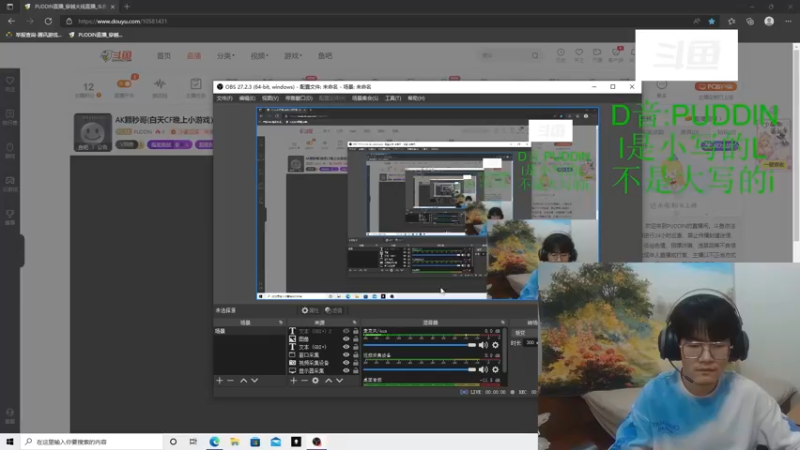Click the browser favorites star icon
Viewport: 800px width, 450px height.
click(711, 21)
